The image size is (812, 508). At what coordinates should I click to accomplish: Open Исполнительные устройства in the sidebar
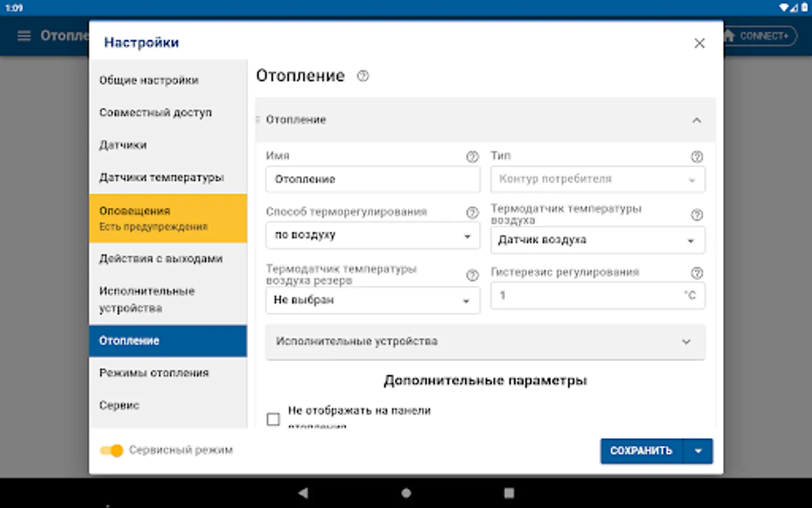[168, 300]
